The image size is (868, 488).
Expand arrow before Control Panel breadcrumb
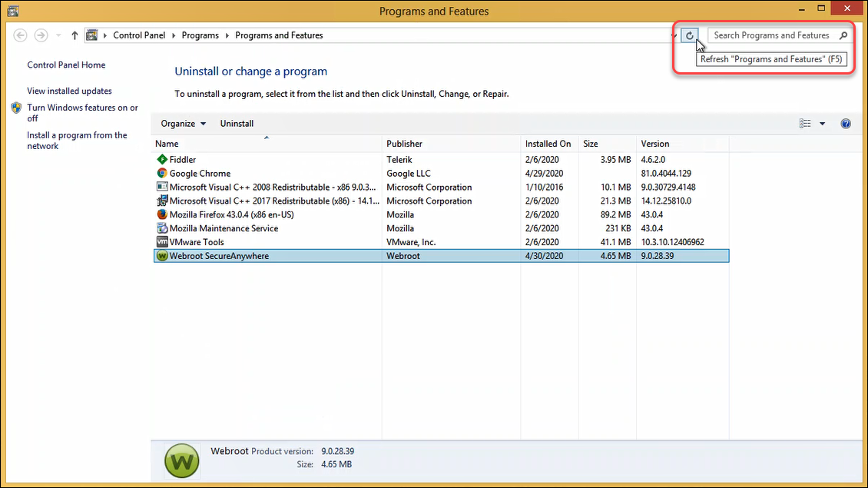point(104,35)
